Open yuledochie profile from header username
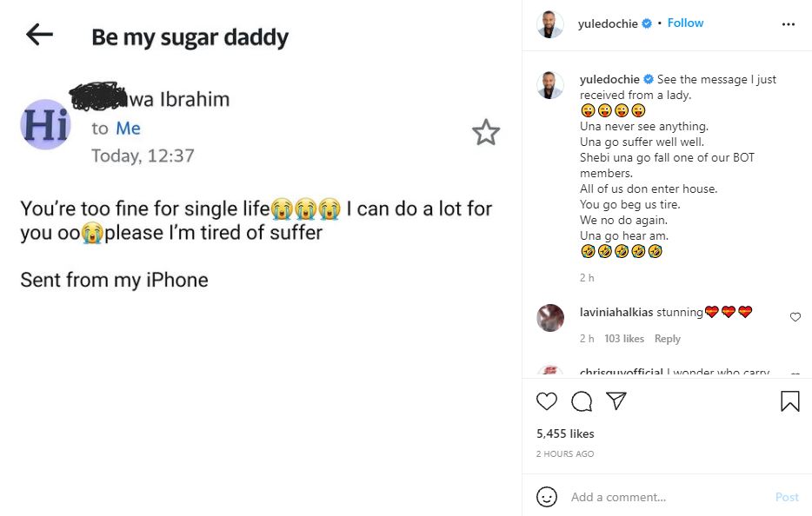This screenshot has width=812, height=516. click(x=608, y=23)
